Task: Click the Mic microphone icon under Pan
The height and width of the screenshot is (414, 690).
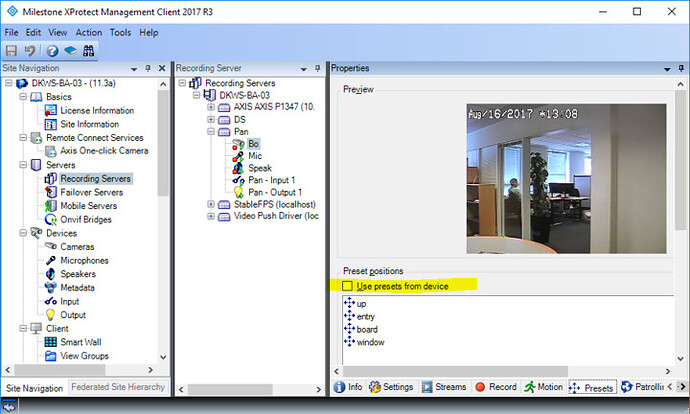Action: [238, 156]
